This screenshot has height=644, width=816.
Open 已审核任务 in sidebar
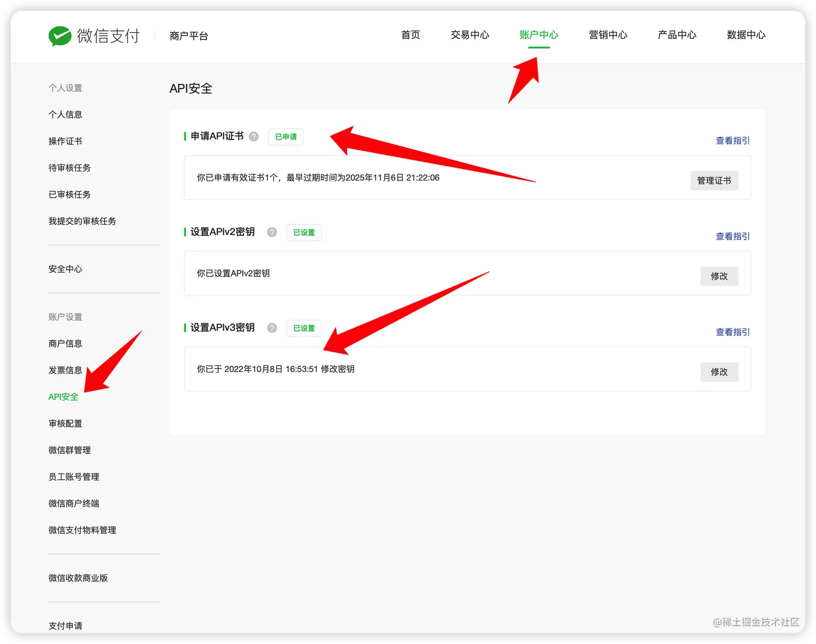point(70,194)
